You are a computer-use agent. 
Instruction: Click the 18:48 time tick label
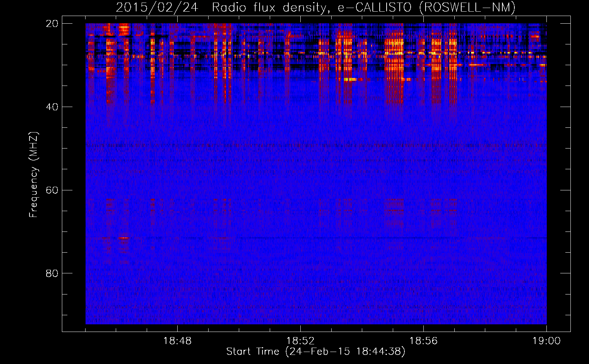pos(177,341)
